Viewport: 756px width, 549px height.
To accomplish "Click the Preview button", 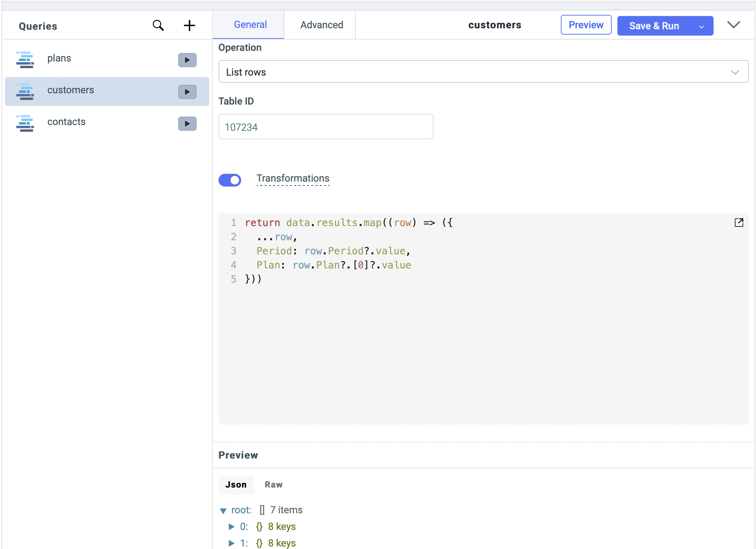I will [x=586, y=25].
